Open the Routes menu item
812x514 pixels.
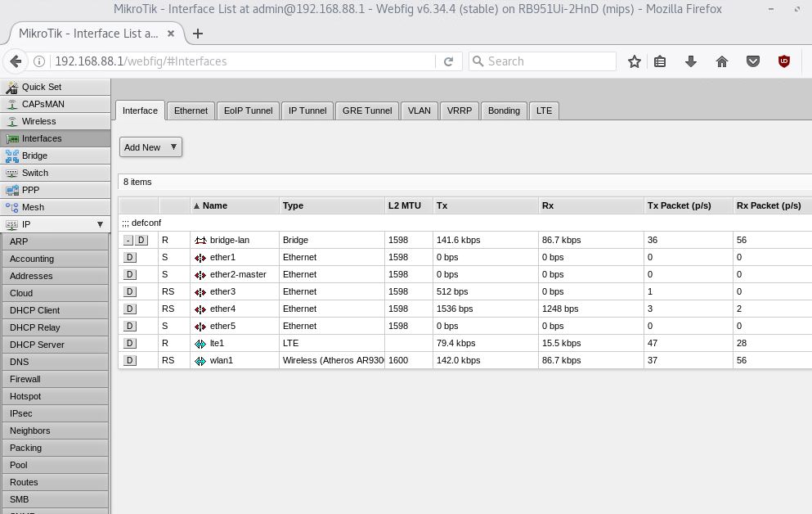click(x=56, y=482)
